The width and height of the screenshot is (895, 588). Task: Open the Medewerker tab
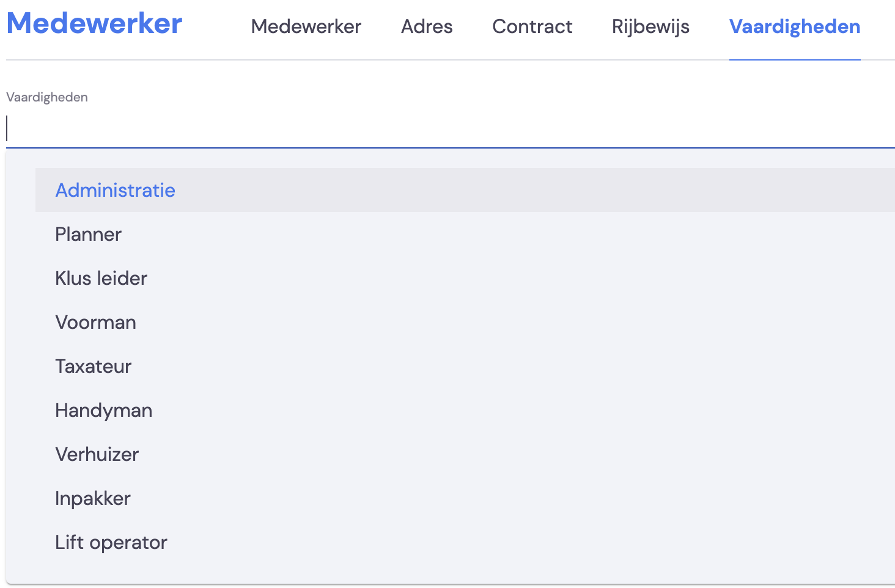(x=306, y=26)
